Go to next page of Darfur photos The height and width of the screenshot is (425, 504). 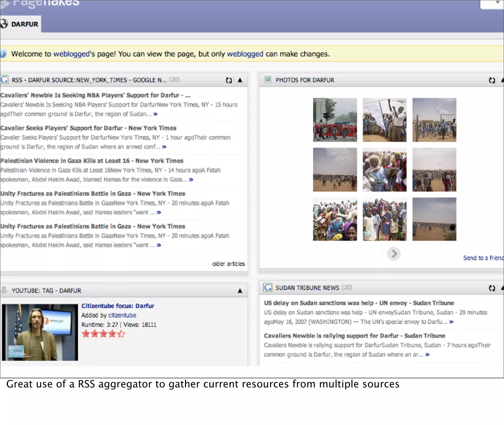coord(394,253)
